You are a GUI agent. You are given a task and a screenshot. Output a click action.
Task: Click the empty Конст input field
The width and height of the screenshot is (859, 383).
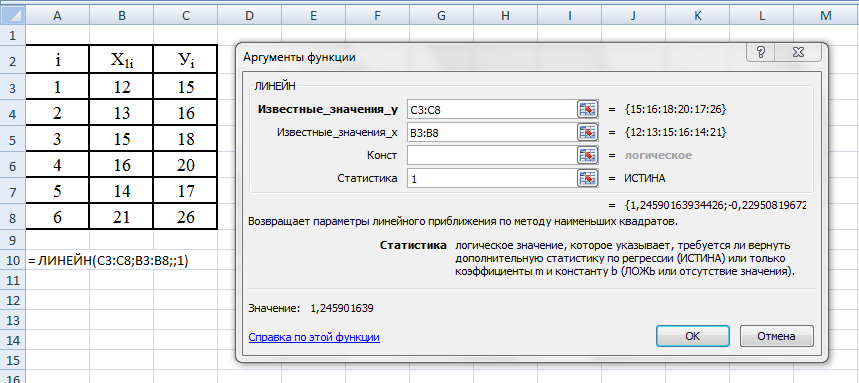click(491, 155)
